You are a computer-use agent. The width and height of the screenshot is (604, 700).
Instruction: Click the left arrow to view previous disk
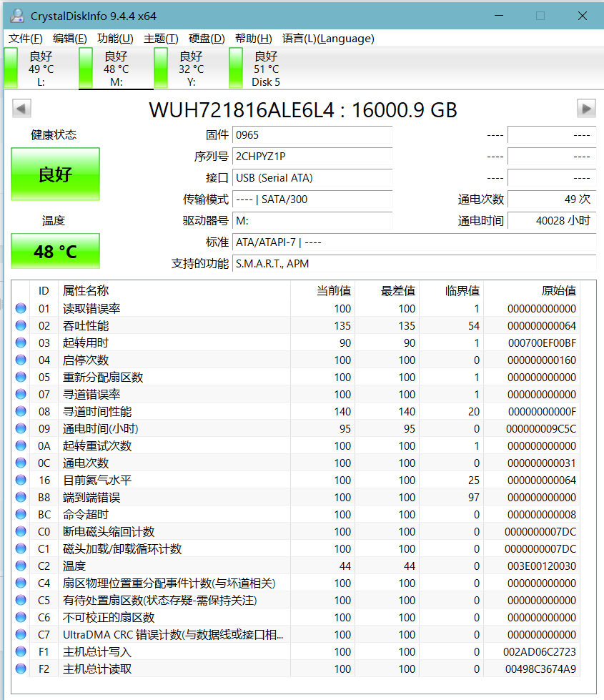21,108
